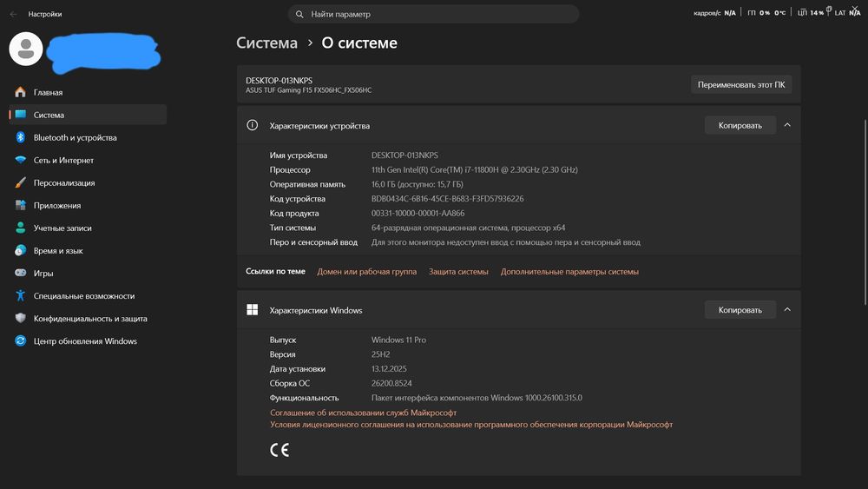Open Приложения settings page
868x489 pixels.
(88, 206)
